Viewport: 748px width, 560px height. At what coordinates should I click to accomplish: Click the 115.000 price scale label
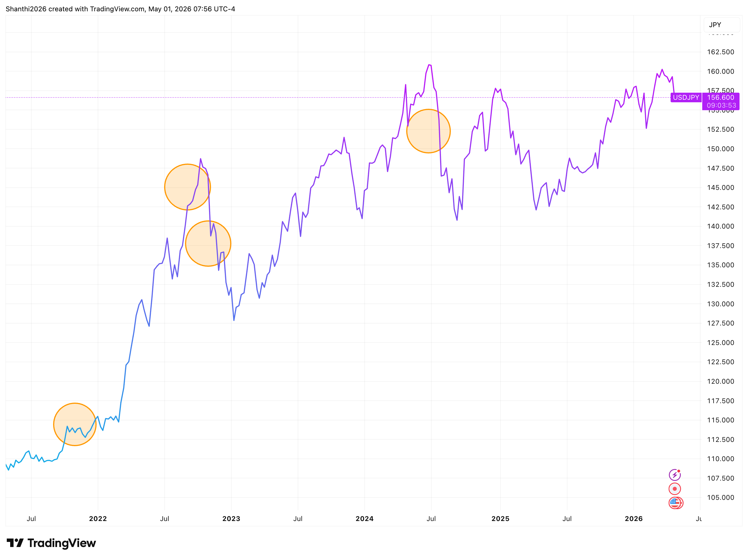click(x=721, y=420)
